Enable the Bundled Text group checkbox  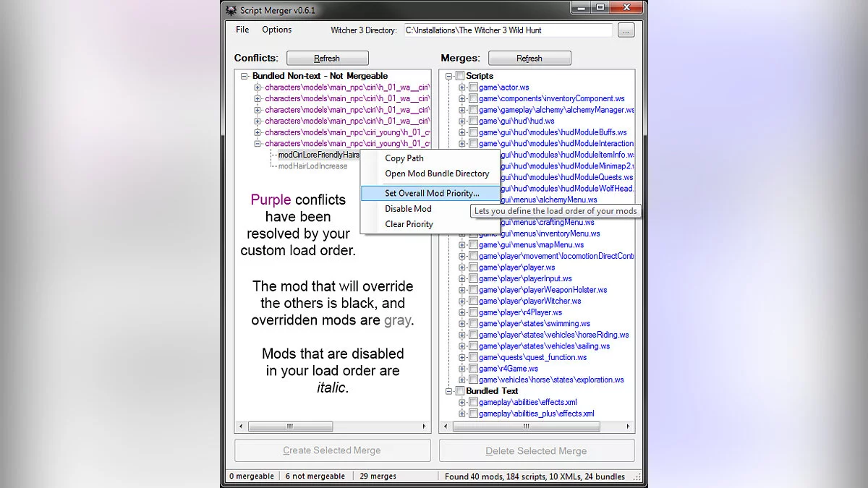click(x=460, y=391)
